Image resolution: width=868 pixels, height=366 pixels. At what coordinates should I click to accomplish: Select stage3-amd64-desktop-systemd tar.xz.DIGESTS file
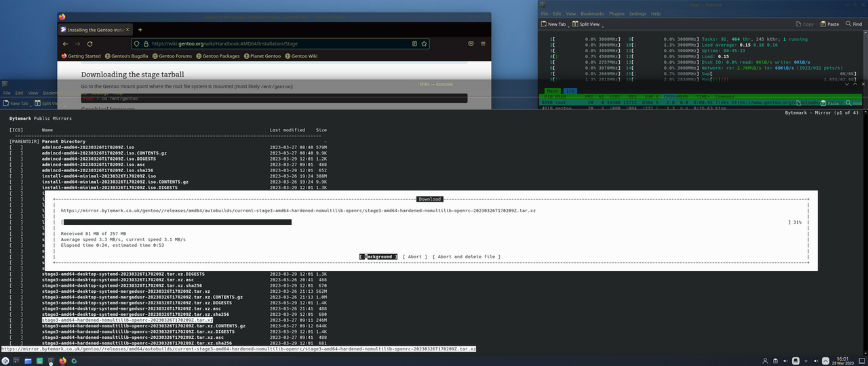(123, 274)
